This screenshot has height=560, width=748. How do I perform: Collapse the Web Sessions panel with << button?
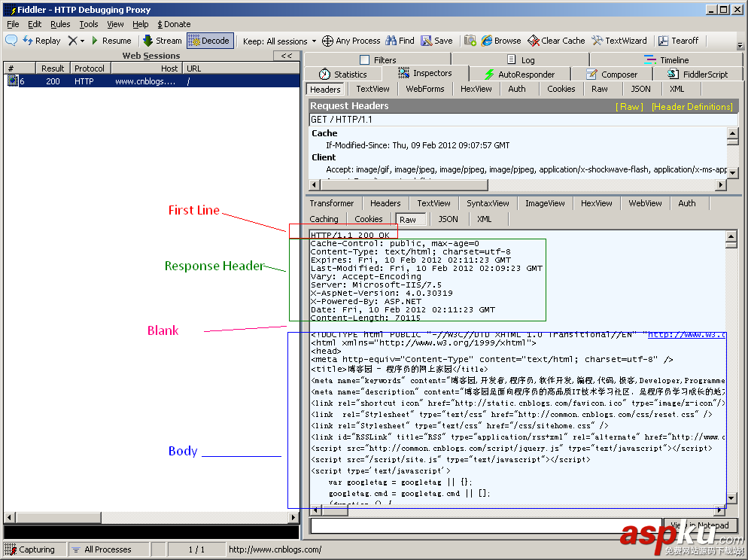286,56
